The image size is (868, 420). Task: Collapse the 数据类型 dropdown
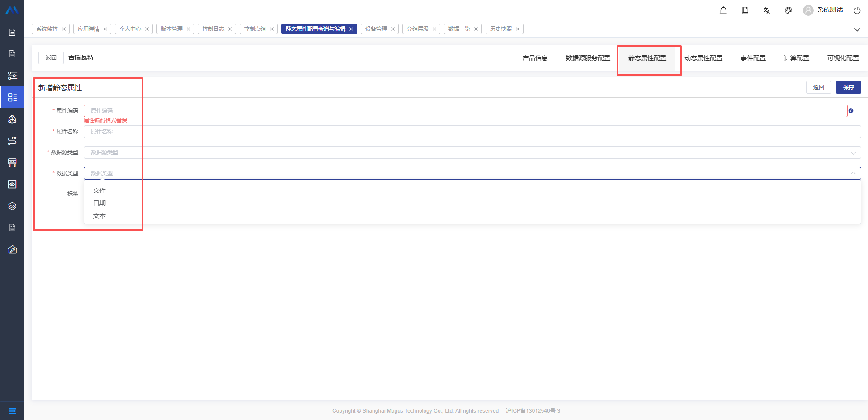[x=853, y=173]
